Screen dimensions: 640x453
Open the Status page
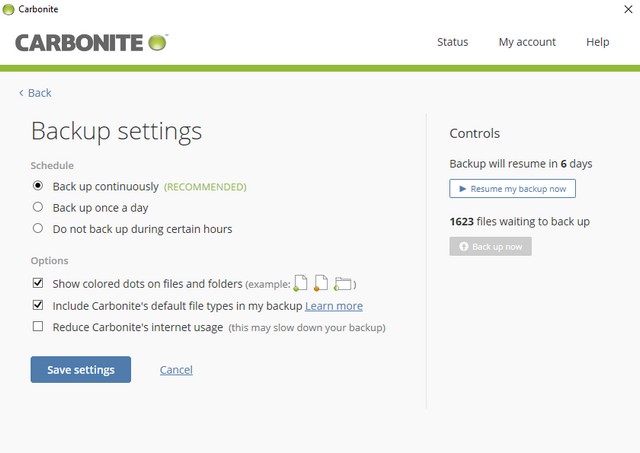tap(452, 42)
